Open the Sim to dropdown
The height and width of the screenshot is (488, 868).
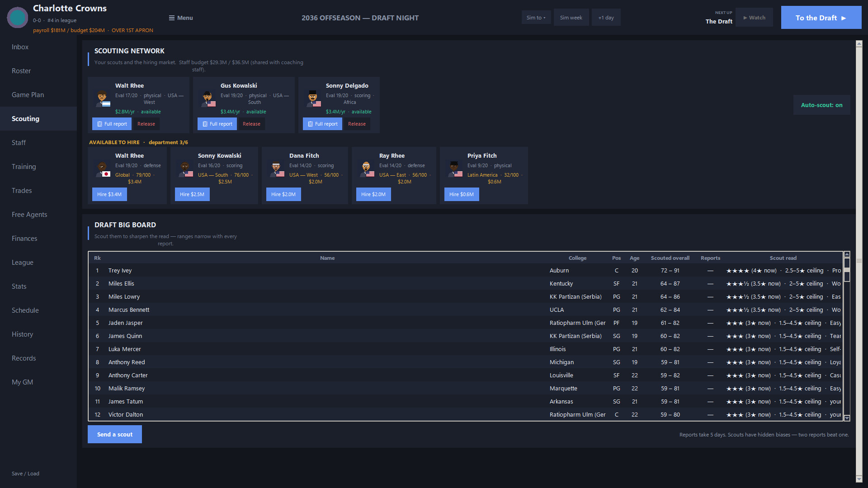(x=536, y=18)
